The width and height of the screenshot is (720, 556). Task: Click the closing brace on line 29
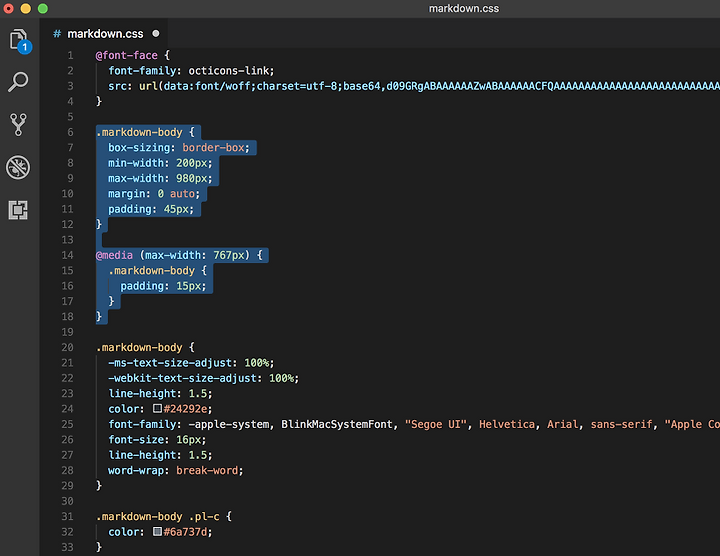click(x=99, y=486)
